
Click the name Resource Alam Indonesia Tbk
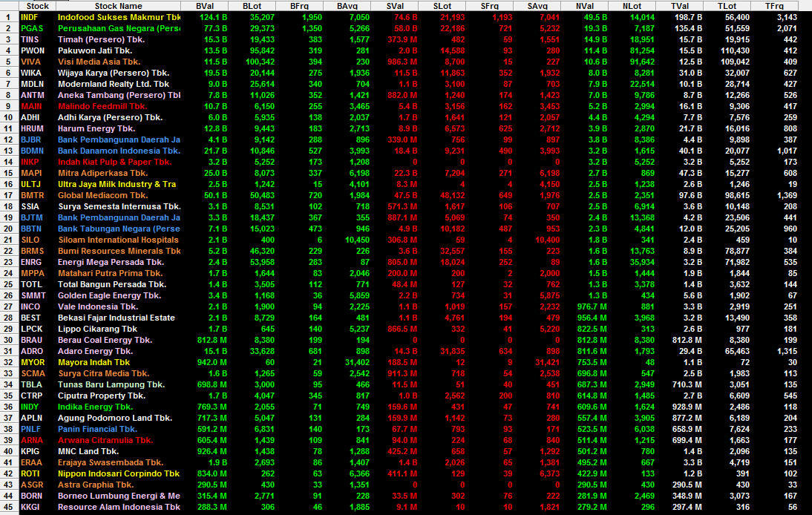[x=119, y=507]
